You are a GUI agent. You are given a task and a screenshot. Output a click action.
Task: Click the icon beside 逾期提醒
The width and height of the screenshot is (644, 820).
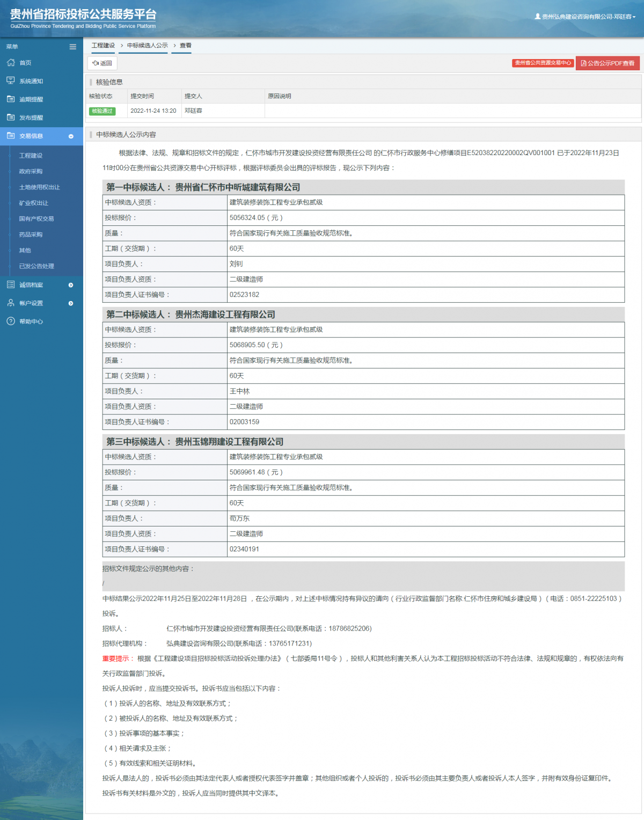point(11,99)
